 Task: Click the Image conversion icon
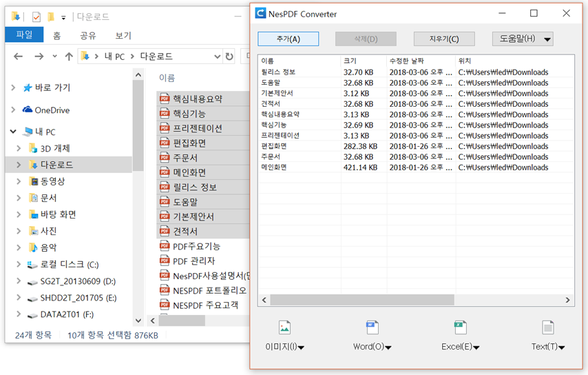click(x=284, y=327)
